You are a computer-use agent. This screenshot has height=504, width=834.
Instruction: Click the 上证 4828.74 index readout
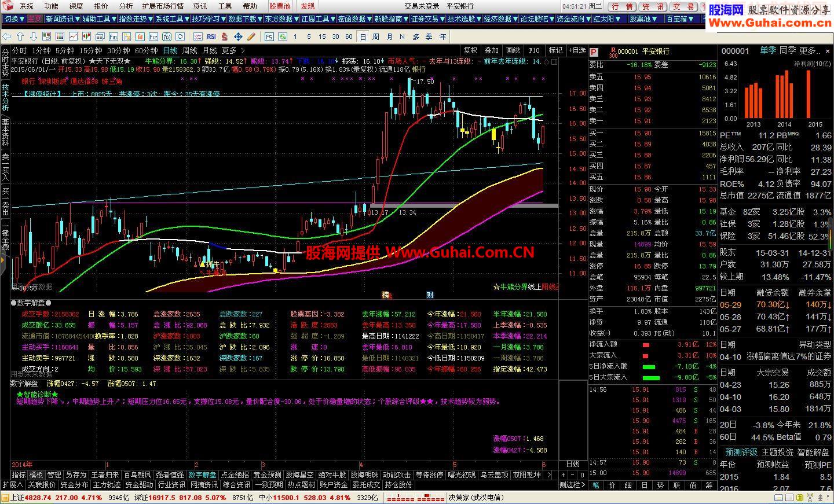31,498
